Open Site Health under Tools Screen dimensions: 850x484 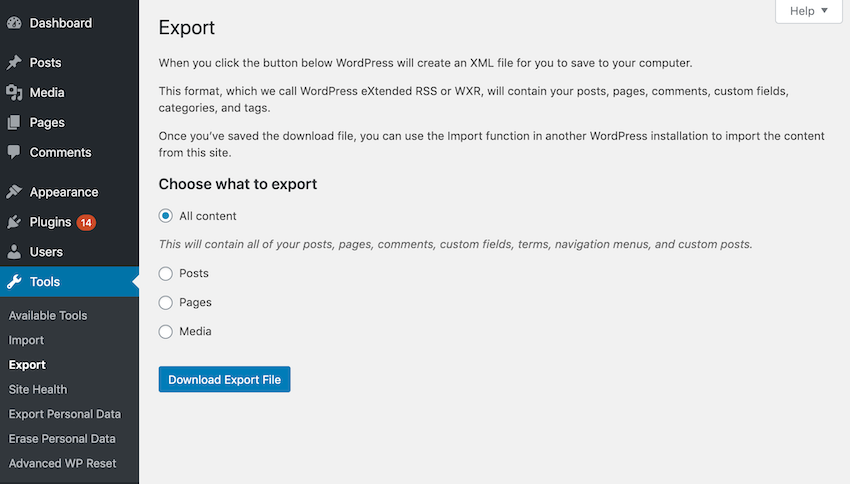point(38,389)
